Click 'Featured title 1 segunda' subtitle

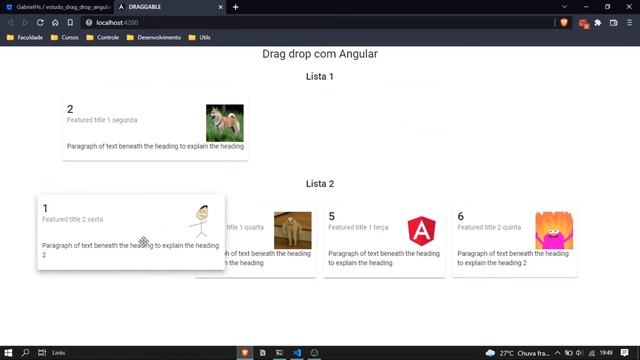102,120
